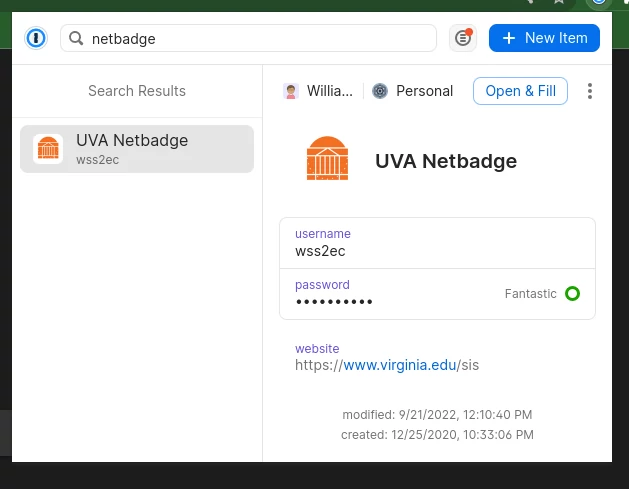Click the large UVA Netbadge rotunda logo

click(327, 158)
